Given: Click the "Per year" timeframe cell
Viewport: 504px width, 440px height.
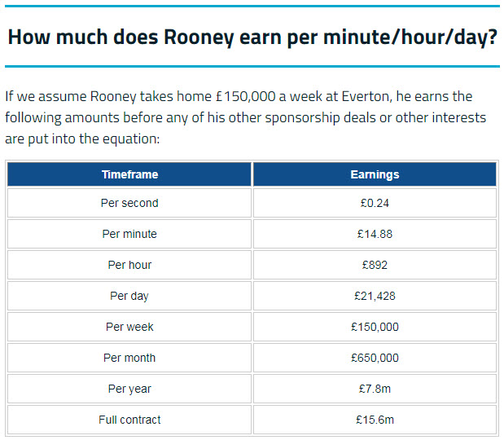Looking at the screenshot, I should coord(129,389).
